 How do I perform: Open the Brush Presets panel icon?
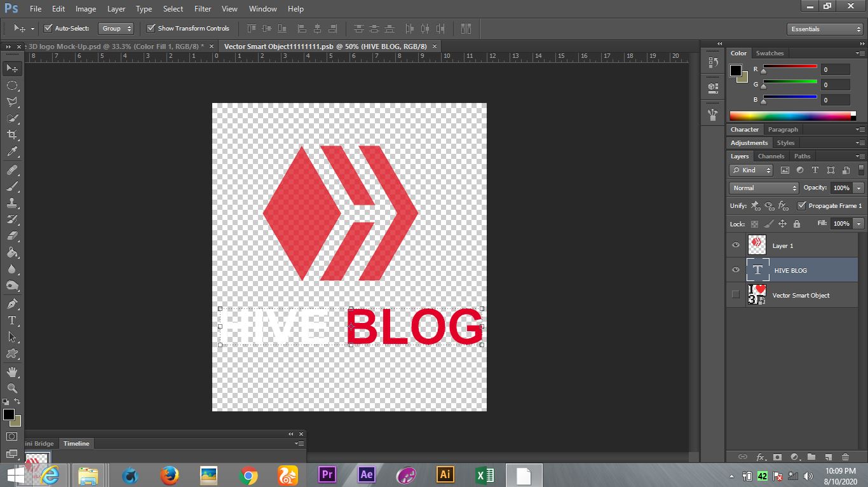[x=712, y=114]
